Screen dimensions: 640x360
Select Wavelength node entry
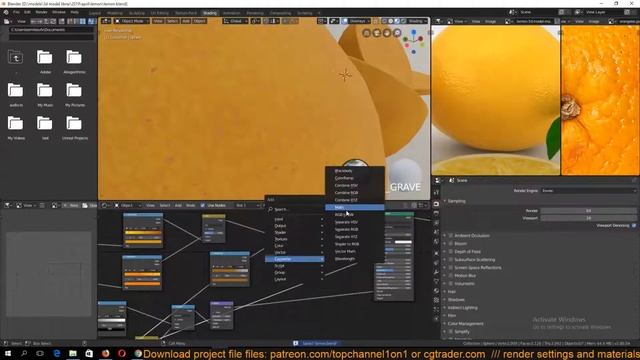coord(354,259)
